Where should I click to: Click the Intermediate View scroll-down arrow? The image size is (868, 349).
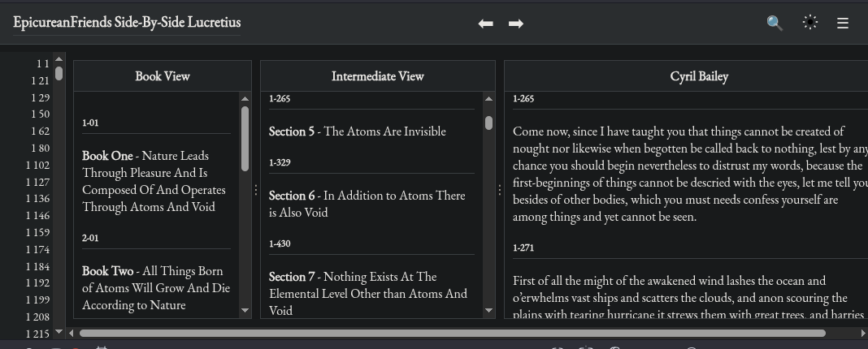(x=488, y=311)
